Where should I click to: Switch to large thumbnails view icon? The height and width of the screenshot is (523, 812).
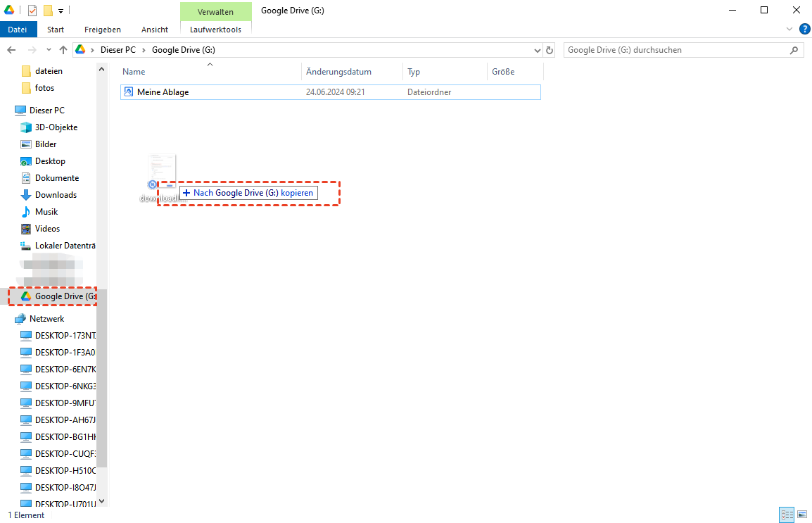point(802,515)
